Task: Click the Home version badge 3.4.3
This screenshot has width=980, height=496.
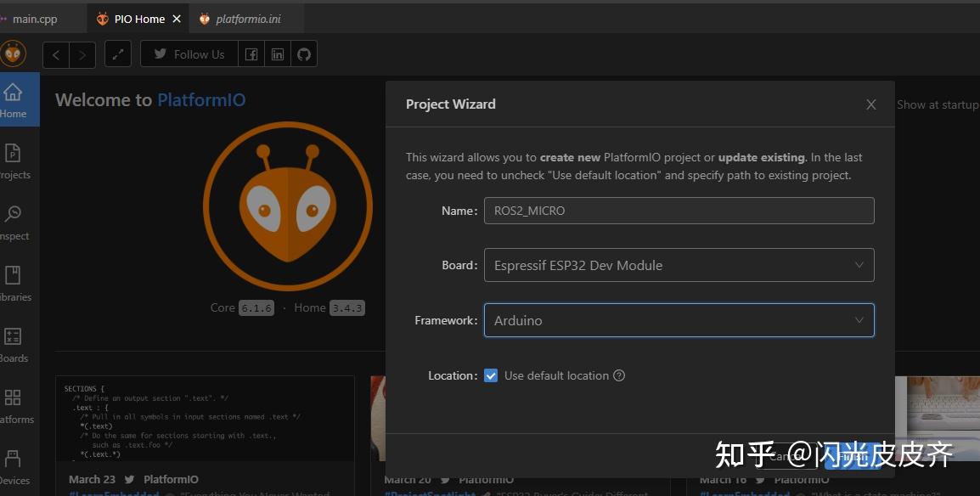Action: coord(346,308)
